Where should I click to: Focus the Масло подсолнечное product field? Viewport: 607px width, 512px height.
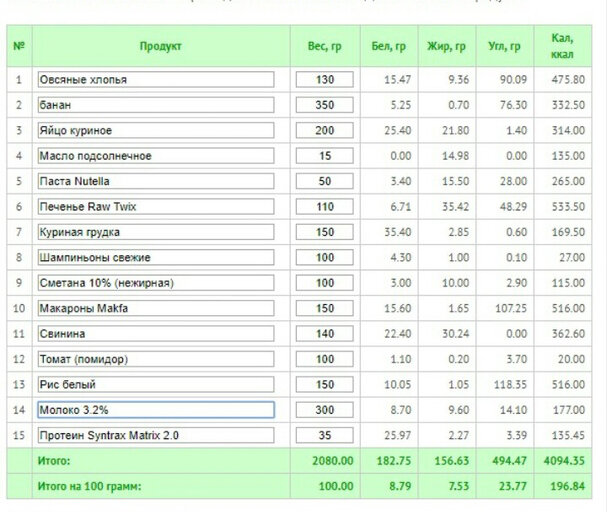coord(156,156)
